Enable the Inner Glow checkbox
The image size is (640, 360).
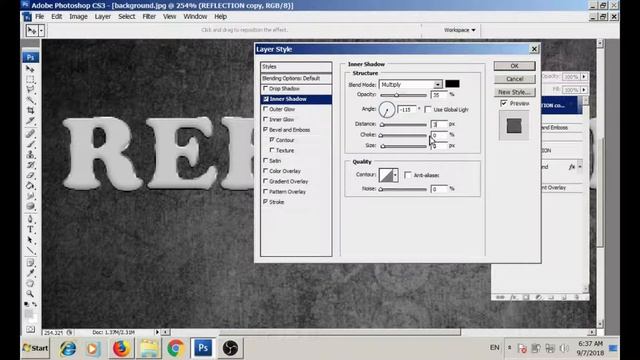pyautogui.click(x=265, y=119)
